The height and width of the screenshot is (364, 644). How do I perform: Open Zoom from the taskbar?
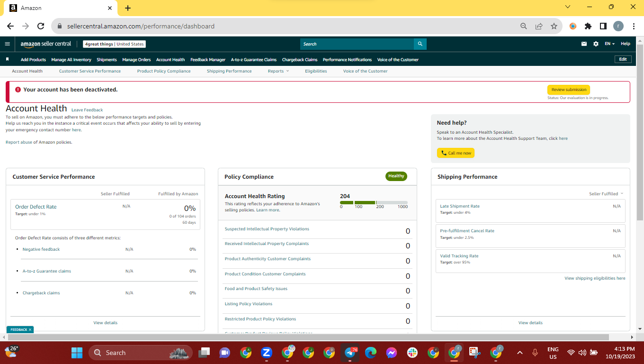pyautogui.click(x=266, y=353)
